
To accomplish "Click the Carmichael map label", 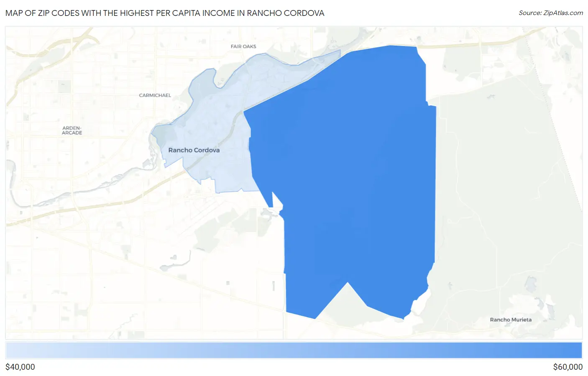I will 155,95.
